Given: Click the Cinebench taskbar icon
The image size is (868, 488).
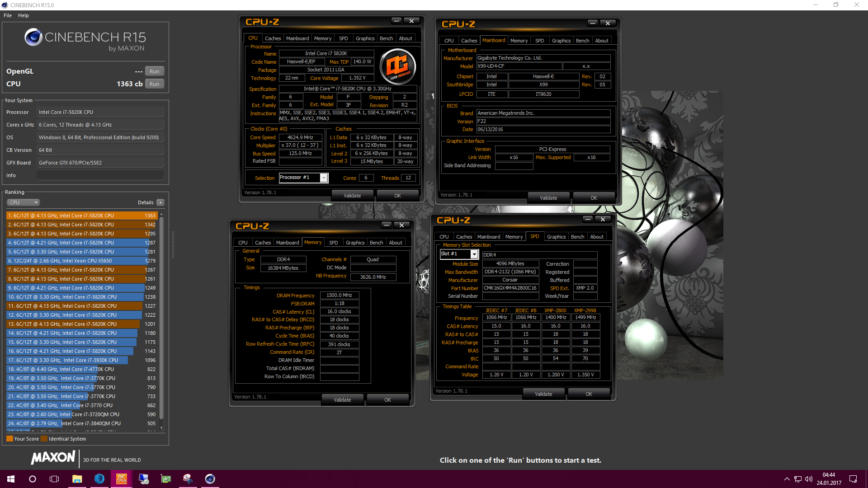Looking at the screenshot, I should pyautogui.click(x=210, y=479).
